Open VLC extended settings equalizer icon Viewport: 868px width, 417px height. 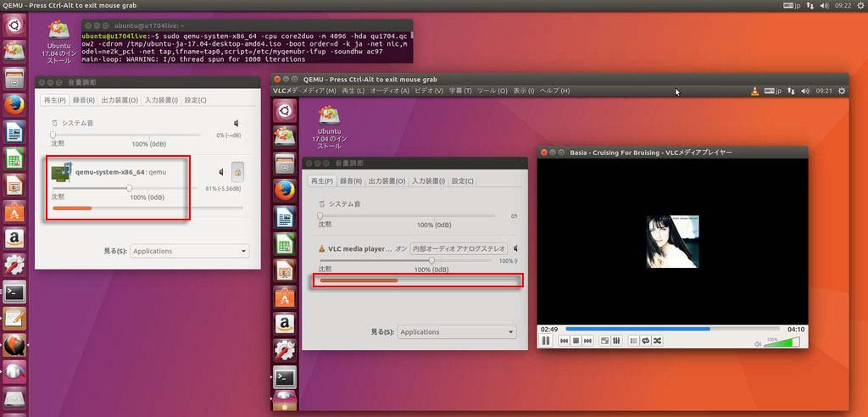pyautogui.click(x=617, y=341)
